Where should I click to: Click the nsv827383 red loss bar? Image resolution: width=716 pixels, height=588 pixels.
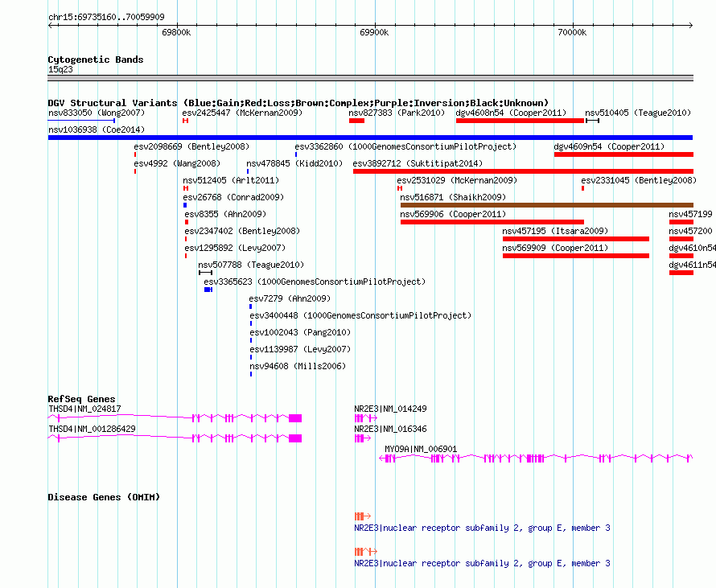point(356,121)
